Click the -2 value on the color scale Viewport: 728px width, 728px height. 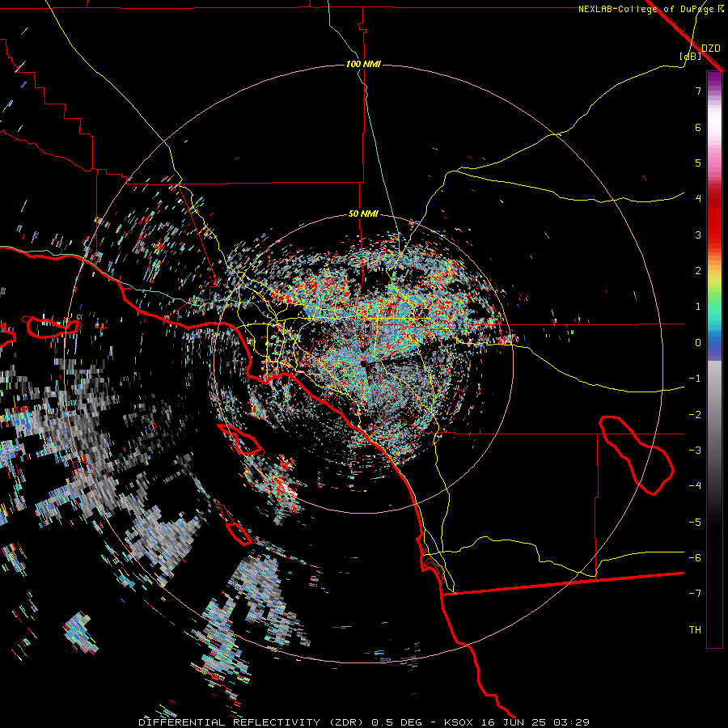point(695,415)
